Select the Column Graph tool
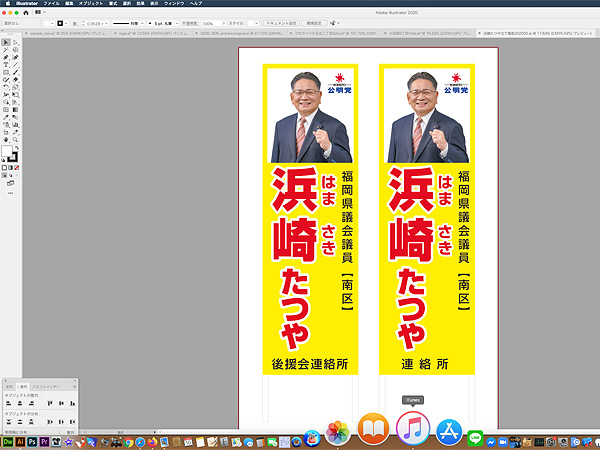Image resolution: width=600 pixels, height=450 pixels. click(15, 125)
